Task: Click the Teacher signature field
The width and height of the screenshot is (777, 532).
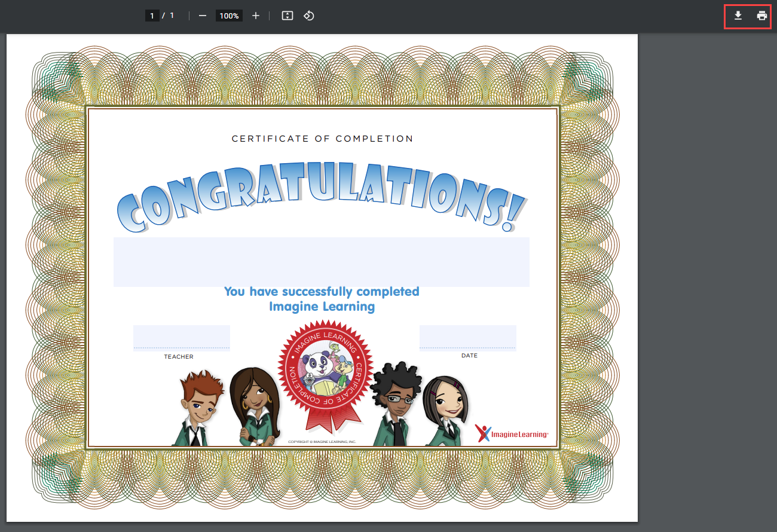Action: pos(181,337)
